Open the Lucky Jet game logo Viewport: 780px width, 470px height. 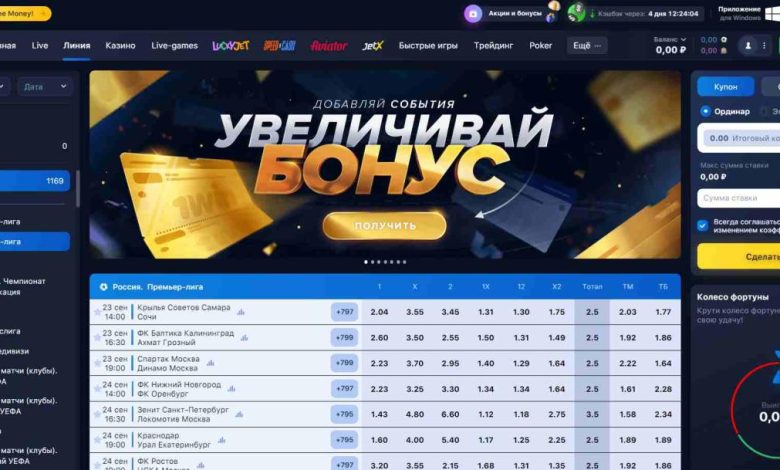[x=231, y=46]
